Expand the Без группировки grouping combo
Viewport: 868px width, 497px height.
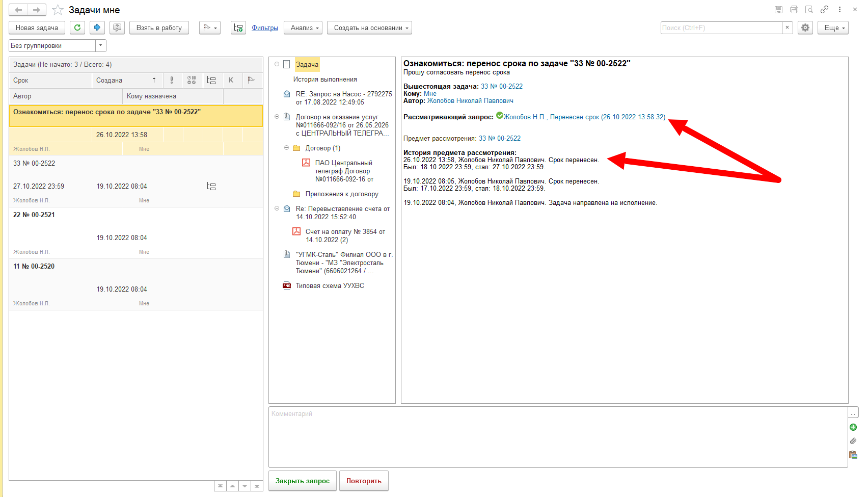point(100,45)
